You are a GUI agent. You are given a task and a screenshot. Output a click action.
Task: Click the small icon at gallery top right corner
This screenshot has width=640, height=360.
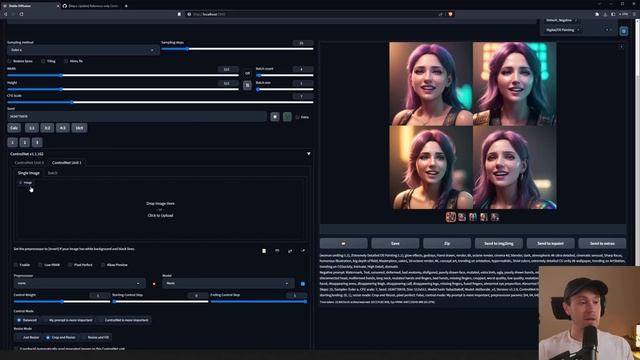click(x=621, y=47)
